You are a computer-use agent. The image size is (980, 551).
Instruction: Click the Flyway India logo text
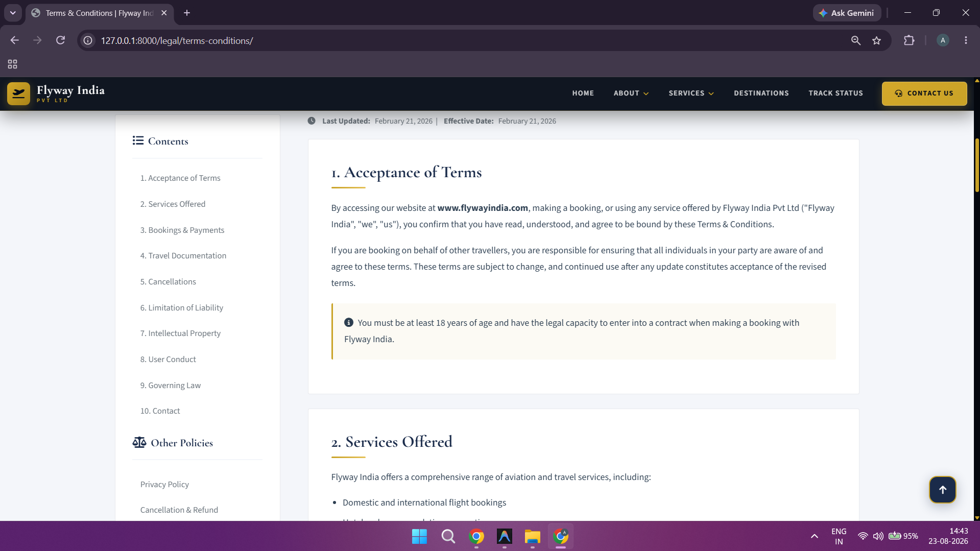point(70,93)
